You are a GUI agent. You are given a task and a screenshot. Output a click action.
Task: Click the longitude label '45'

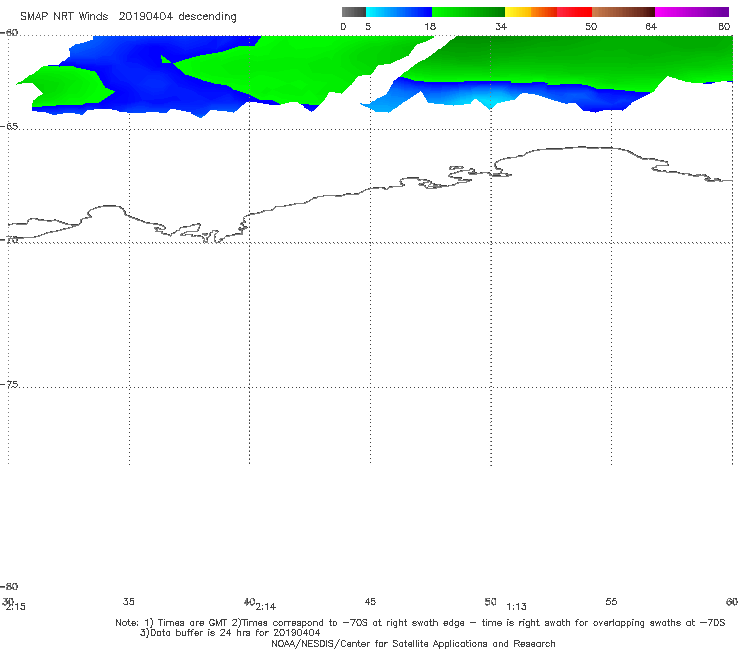pyautogui.click(x=370, y=602)
